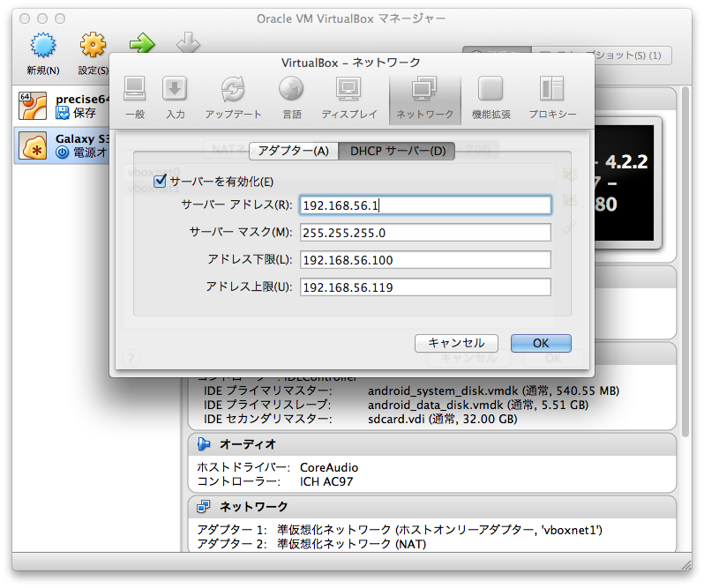Toggle サーバーを有効化(E) checkbox
This screenshot has height=588, width=704.
(160, 182)
